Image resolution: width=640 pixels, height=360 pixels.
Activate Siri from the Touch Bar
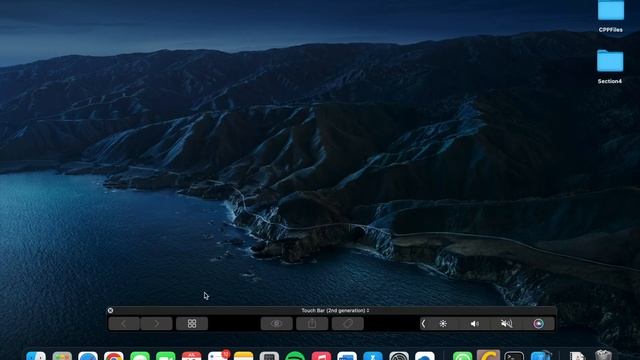click(538, 324)
